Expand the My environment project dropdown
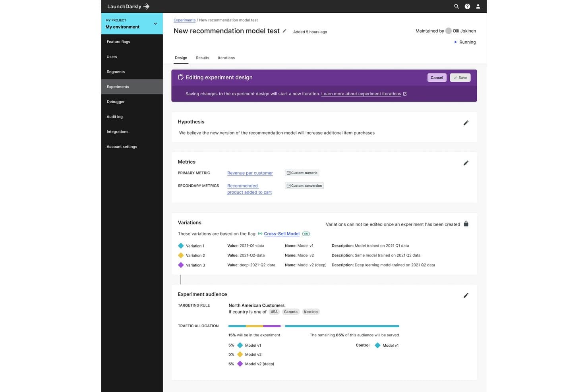This screenshot has height=392, width=588. (x=132, y=23)
